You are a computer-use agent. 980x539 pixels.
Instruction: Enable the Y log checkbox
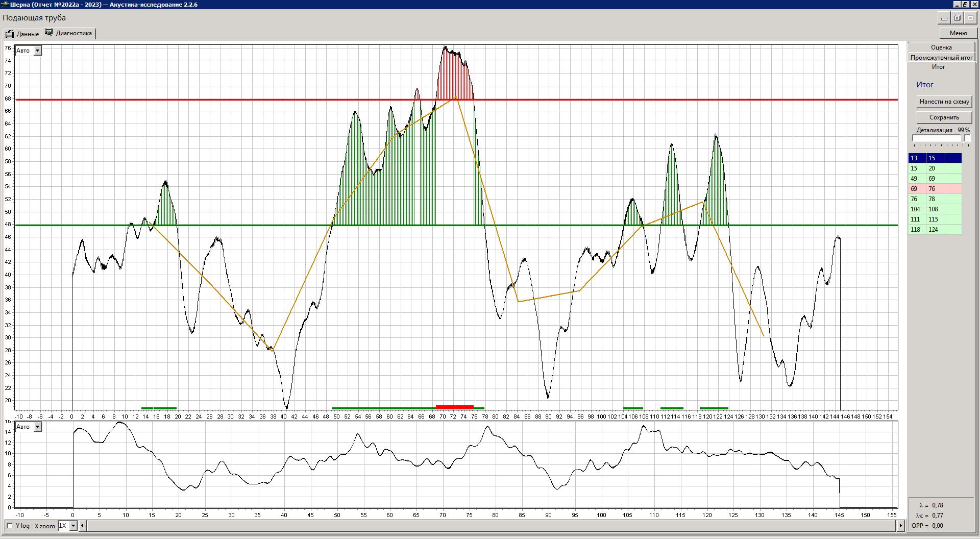click(10, 526)
